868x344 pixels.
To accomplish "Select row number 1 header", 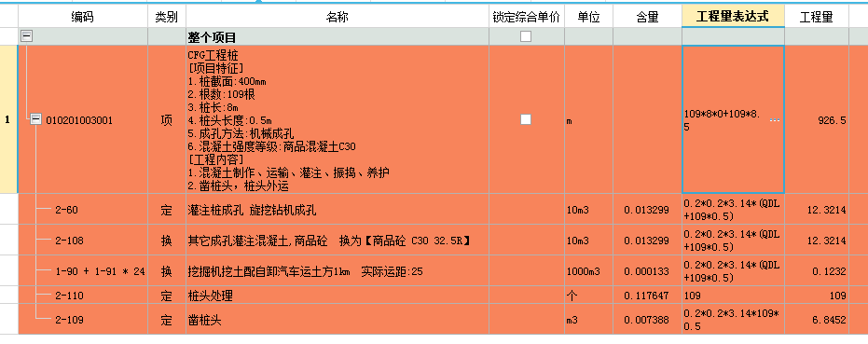I will pos(8,119).
